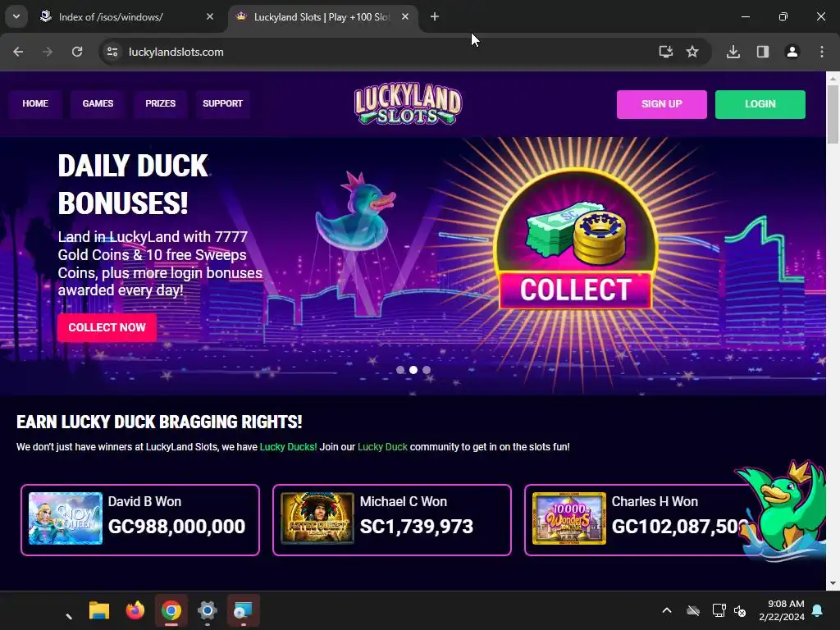
Task: Open the GAMES menu item
Action: click(98, 103)
